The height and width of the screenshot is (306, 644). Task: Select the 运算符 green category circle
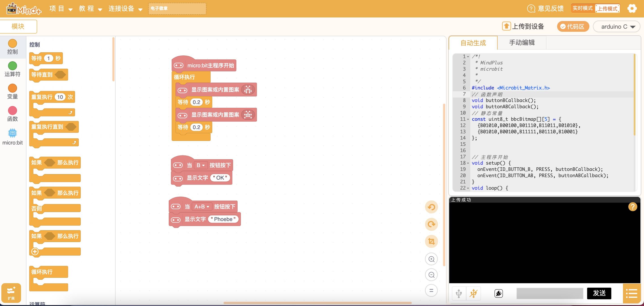(x=13, y=66)
